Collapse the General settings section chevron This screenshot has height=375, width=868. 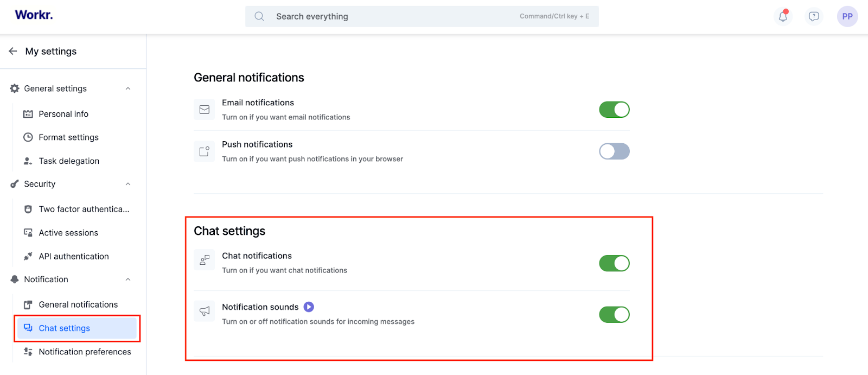coord(128,88)
